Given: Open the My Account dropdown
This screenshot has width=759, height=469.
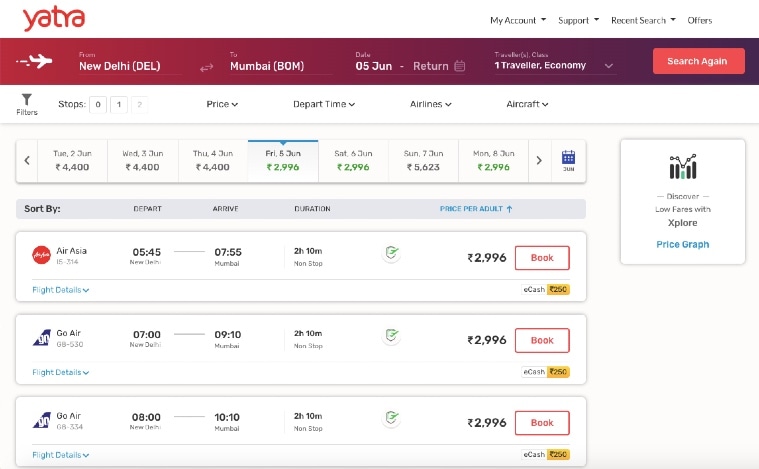Looking at the screenshot, I should tap(518, 20).
